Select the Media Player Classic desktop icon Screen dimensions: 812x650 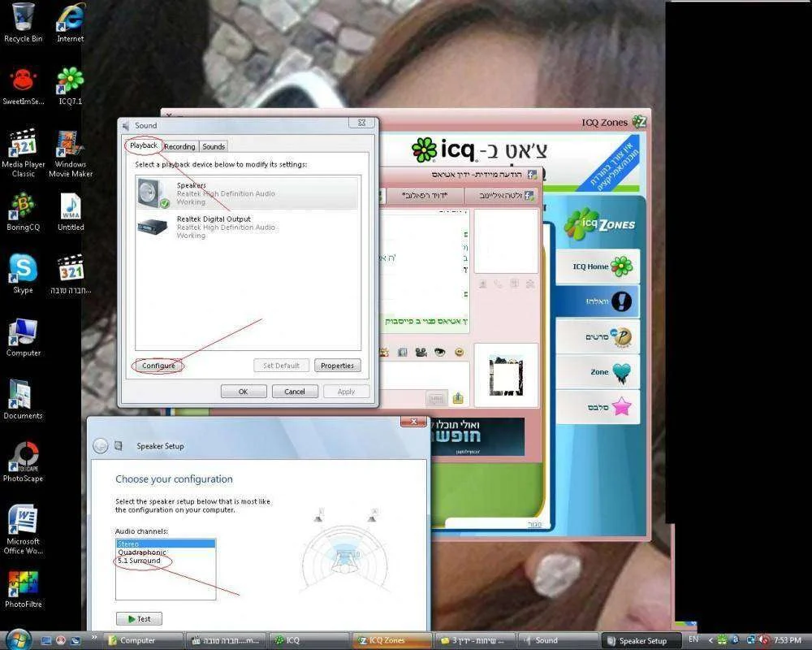tap(23, 153)
